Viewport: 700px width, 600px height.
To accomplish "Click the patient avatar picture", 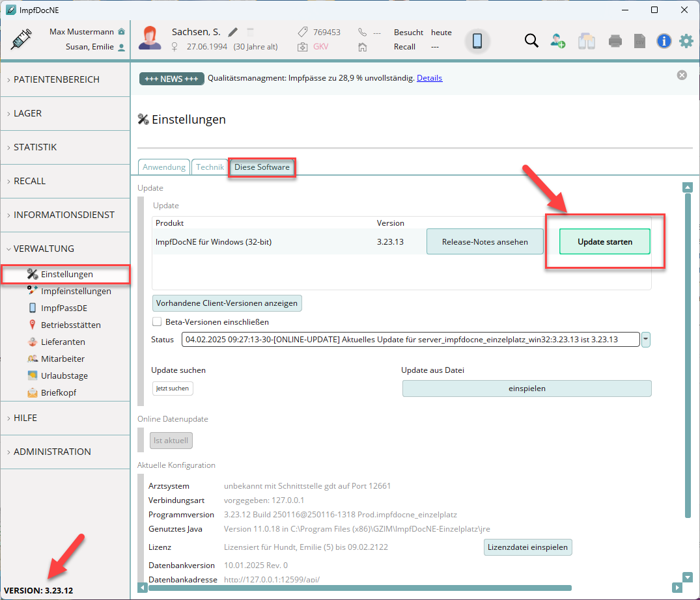I will (x=150, y=38).
